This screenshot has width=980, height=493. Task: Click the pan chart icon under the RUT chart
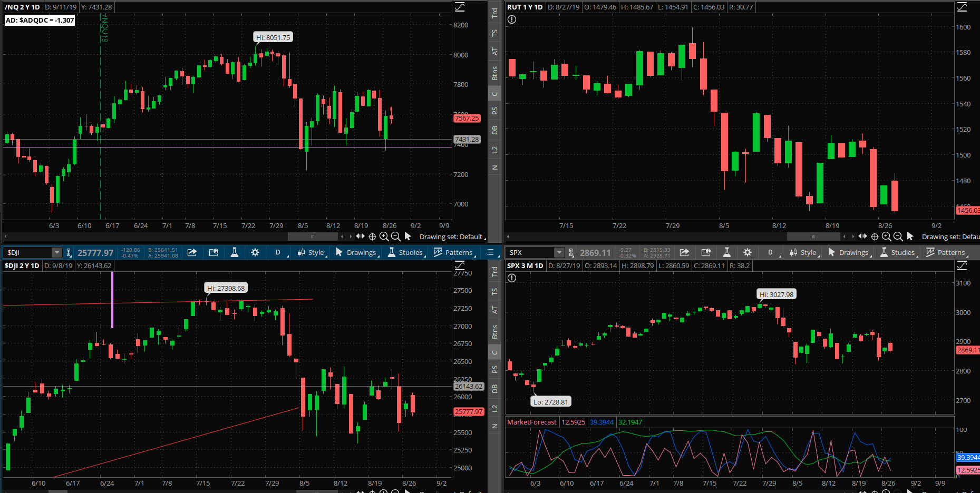[862, 236]
